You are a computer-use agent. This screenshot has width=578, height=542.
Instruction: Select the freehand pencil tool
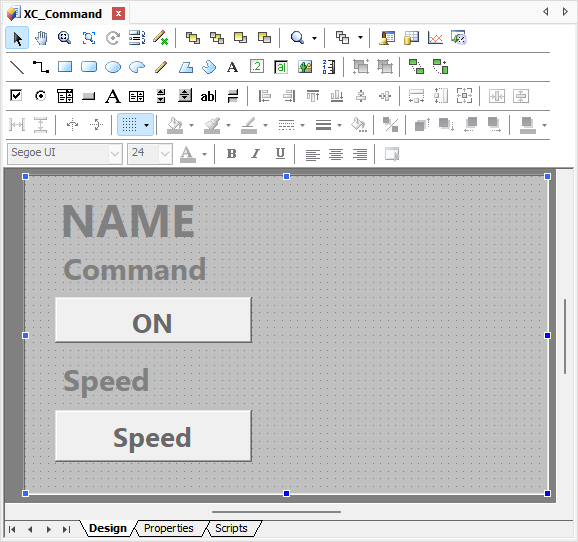[161, 67]
